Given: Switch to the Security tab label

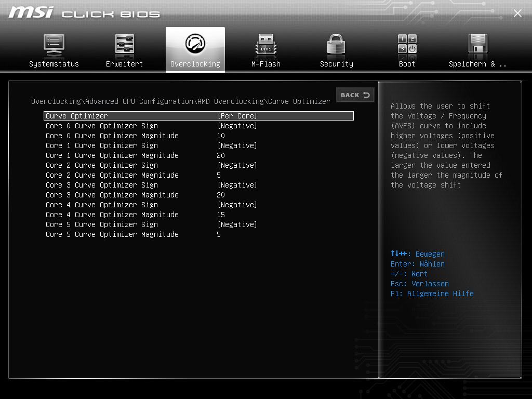Looking at the screenshot, I should pos(337,64).
